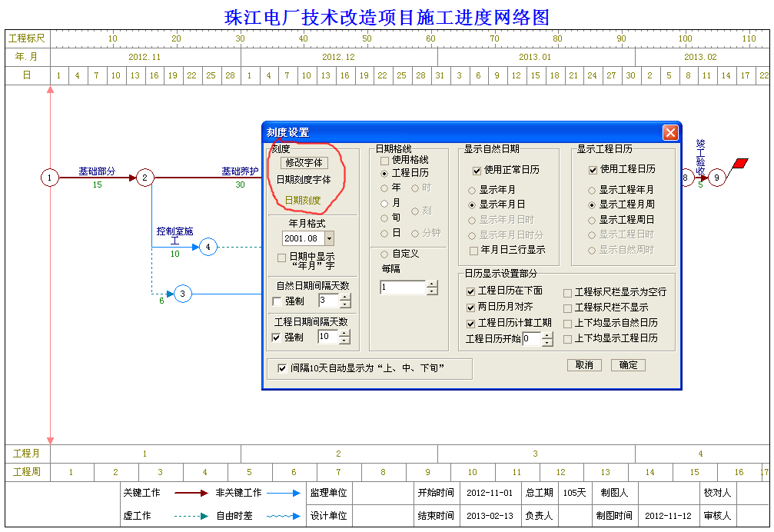Click the 结束时间 value 2013-02-13
The height and width of the screenshot is (532, 774).
(490, 516)
